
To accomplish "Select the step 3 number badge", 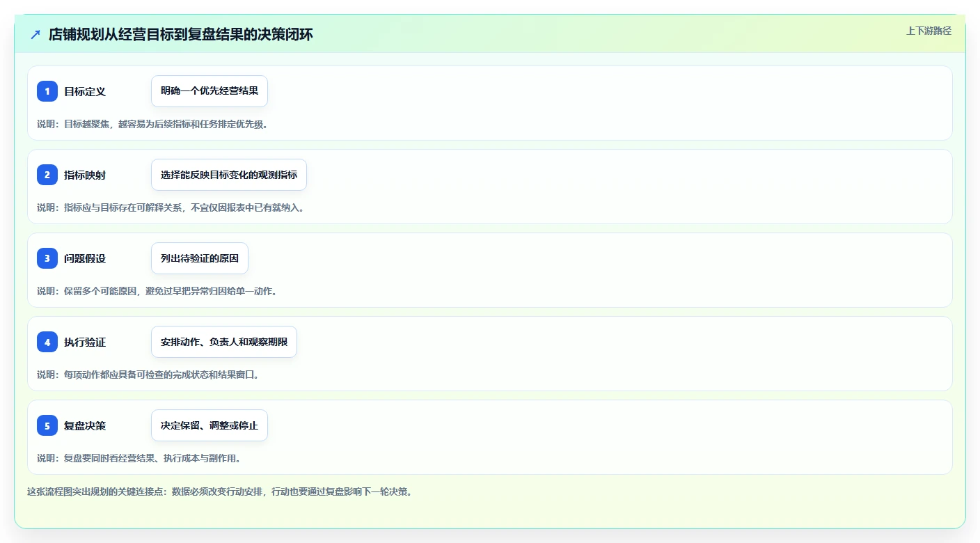I will (x=47, y=258).
